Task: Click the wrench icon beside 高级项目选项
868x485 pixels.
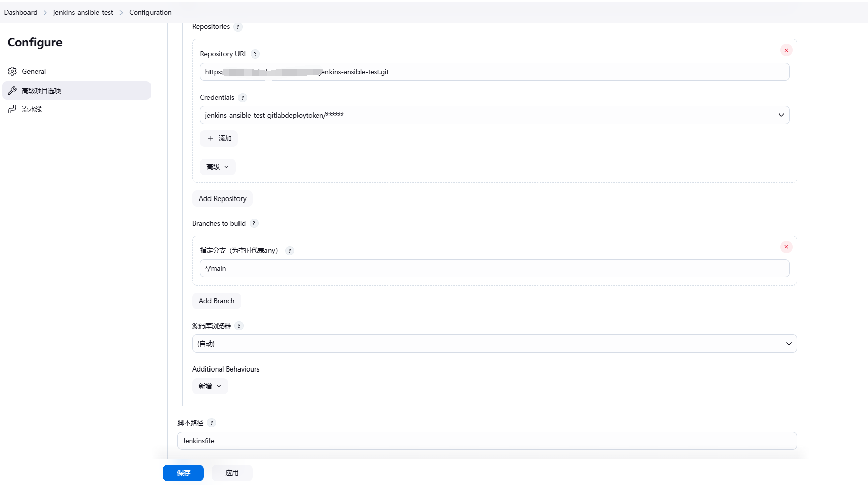Action: coord(12,90)
